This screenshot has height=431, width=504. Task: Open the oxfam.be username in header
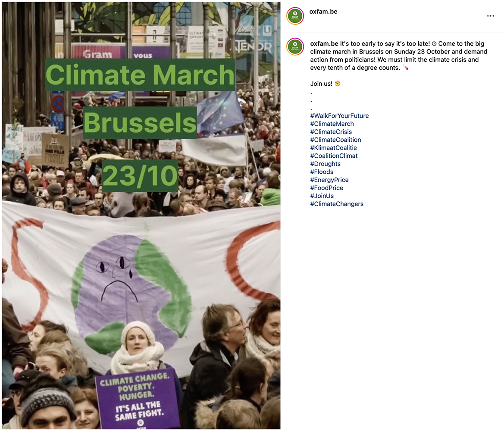pos(323,12)
